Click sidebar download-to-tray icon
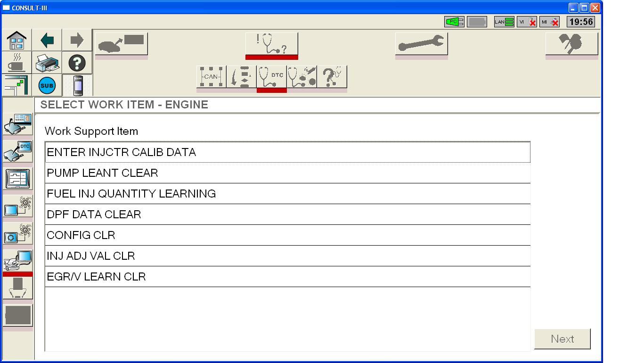The width and height of the screenshot is (644, 363). pos(17,288)
